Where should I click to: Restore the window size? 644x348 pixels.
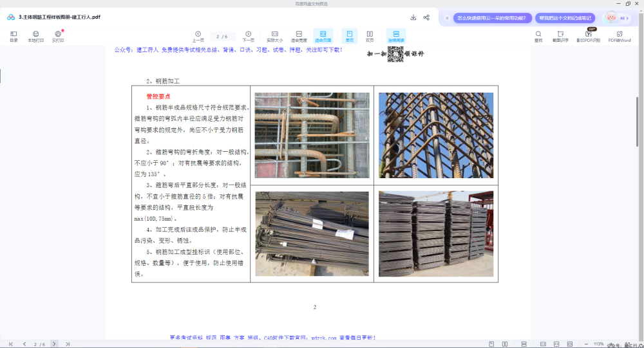(x=628, y=3)
